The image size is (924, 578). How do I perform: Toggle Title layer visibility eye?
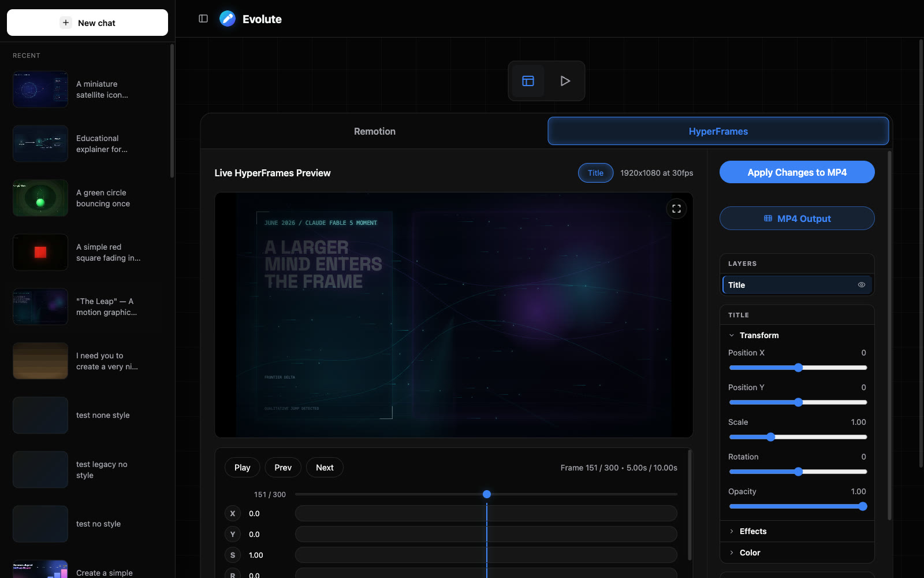861,285
